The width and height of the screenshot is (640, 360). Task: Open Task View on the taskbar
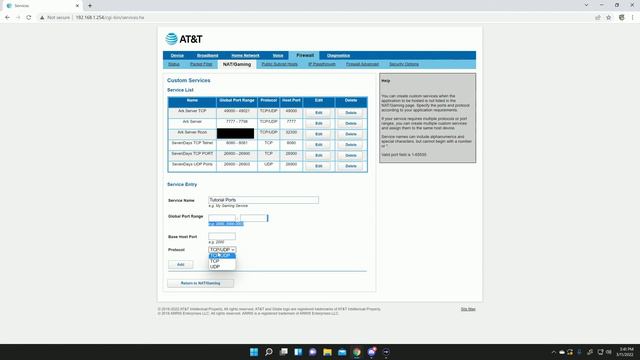point(283,352)
